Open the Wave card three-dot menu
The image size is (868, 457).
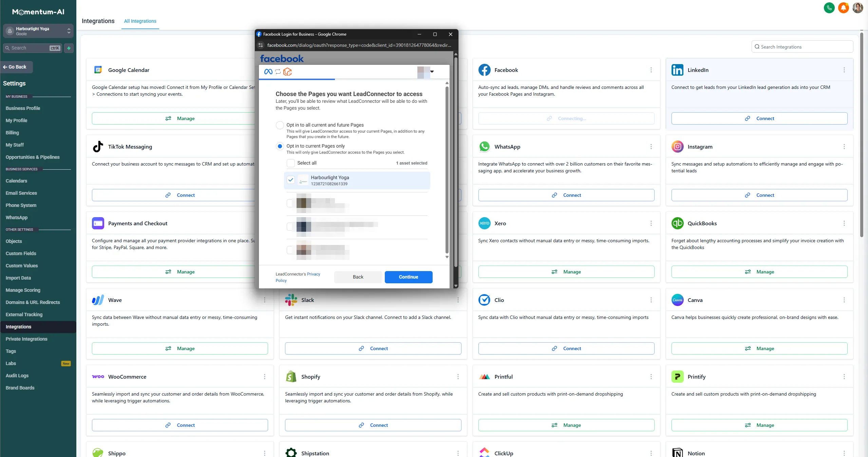[x=265, y=300]
